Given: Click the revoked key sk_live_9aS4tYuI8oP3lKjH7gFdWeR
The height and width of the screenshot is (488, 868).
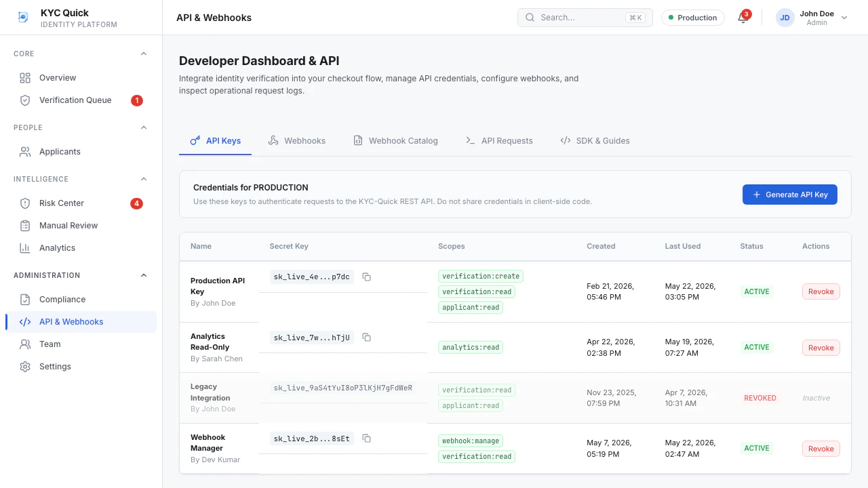Looking at the screenshot, I should 343,388.
